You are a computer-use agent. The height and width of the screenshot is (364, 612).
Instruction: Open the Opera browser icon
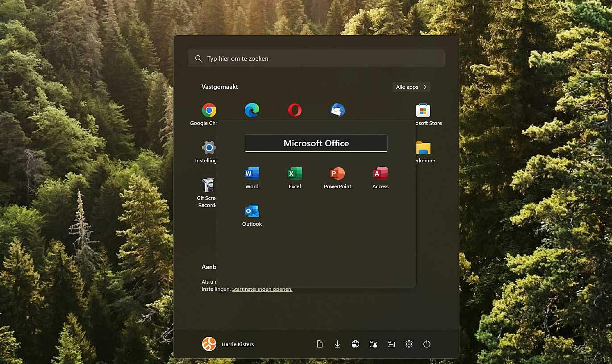pyautogui.click(x=295, y=110)
